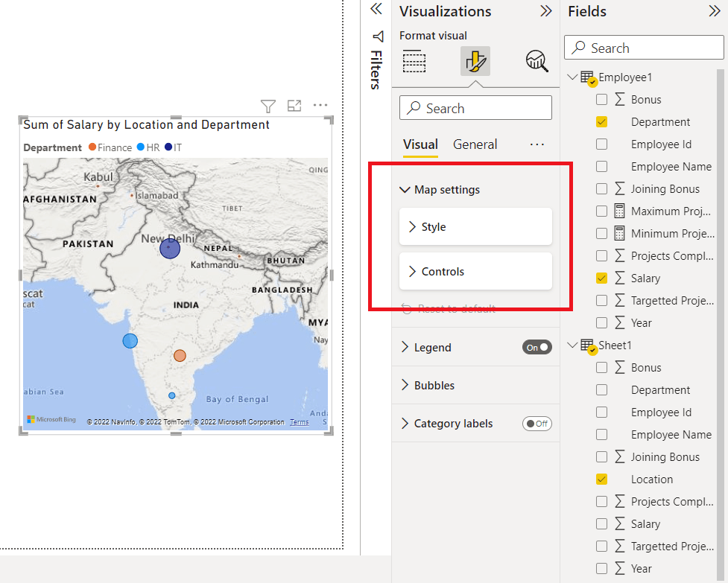Click the large HR bubble near west coast
Image resolution: width=728 pixels, height=583 pixels.
130,341
